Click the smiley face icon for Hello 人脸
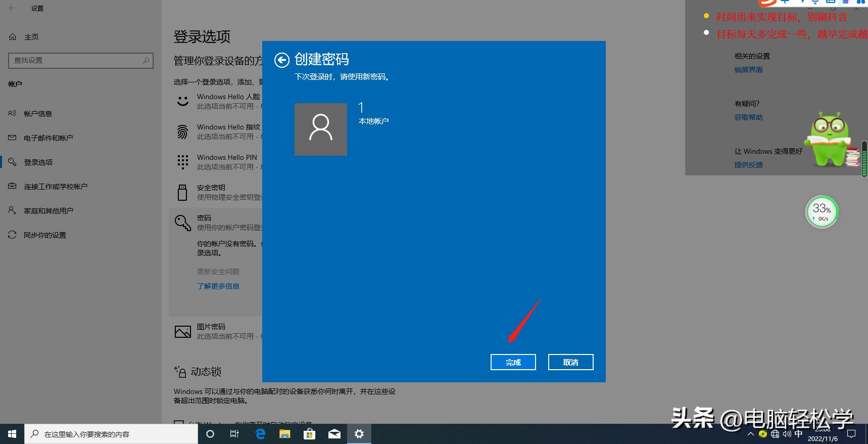Screen dimensions: 868x444 pos(183,101)
